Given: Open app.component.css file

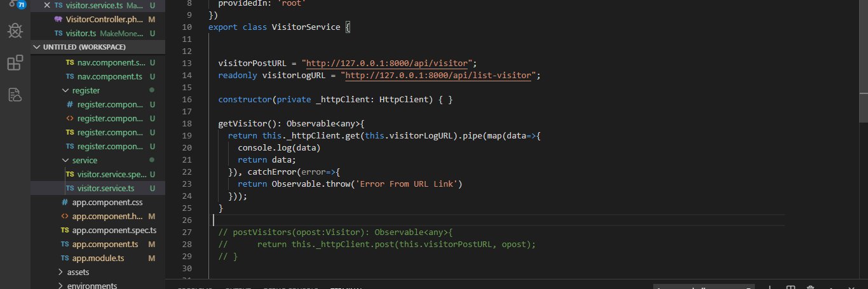Looking at the screenshot, I should pos(98,203).
